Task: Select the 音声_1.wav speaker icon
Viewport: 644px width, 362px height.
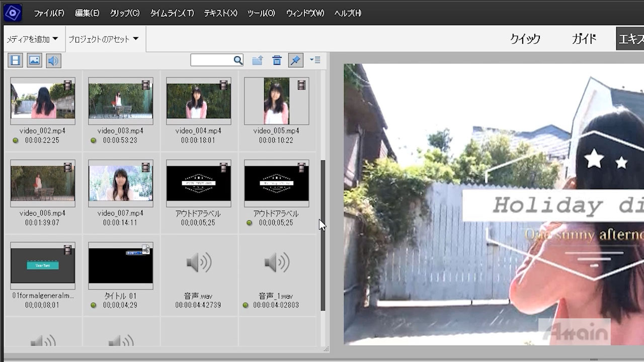Action: (277, 262)
